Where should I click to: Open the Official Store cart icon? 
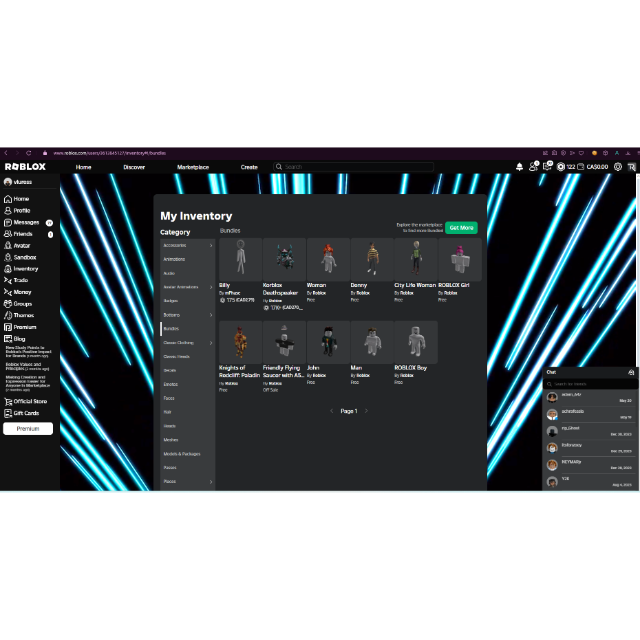click(x=8, y=401)
